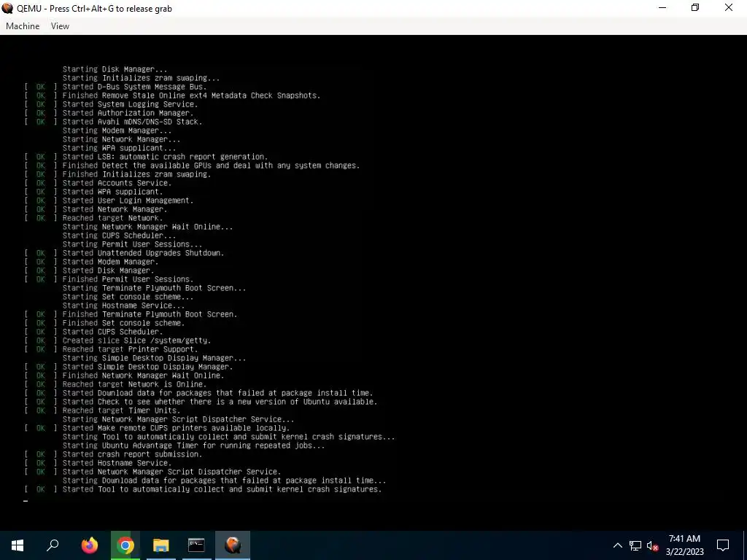Close the QEMU window
Screen dimensions: 747x560
pos(729,8)
